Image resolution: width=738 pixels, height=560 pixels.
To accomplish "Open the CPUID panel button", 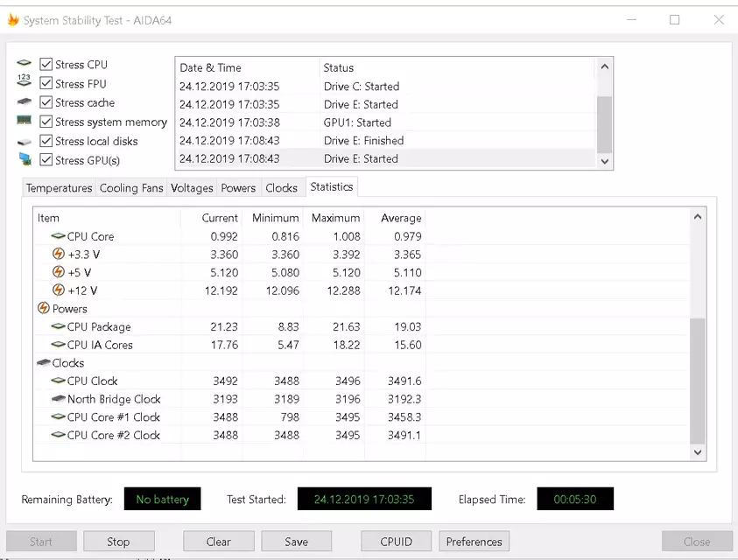I will pos(396,541).
